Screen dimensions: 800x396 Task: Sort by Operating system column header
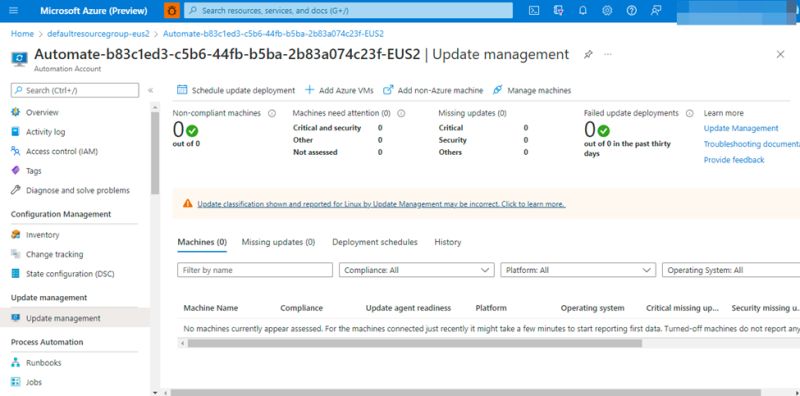pos(592,308)
